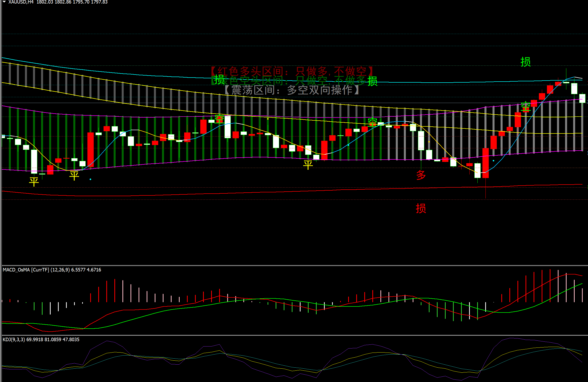Select the second yellow 平 marker from the left
Image resolution: width=588 pixels, height=382 pixels.
tap(74, 176)
